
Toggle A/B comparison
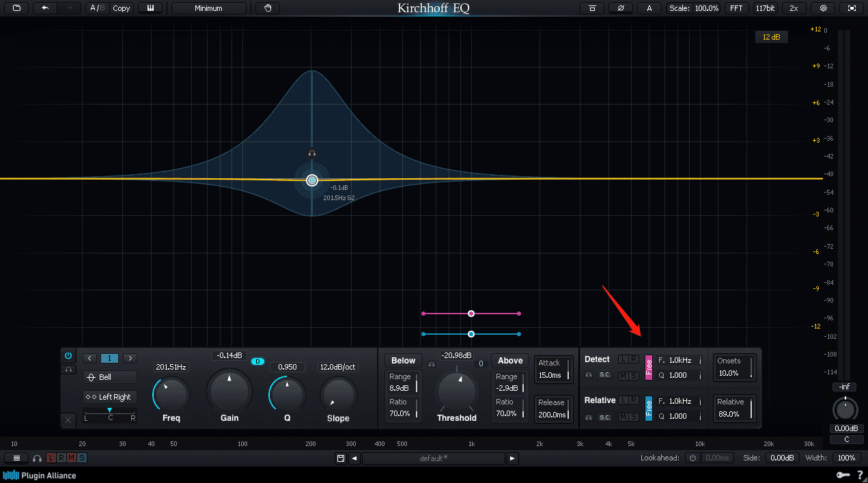coord(98,8)
